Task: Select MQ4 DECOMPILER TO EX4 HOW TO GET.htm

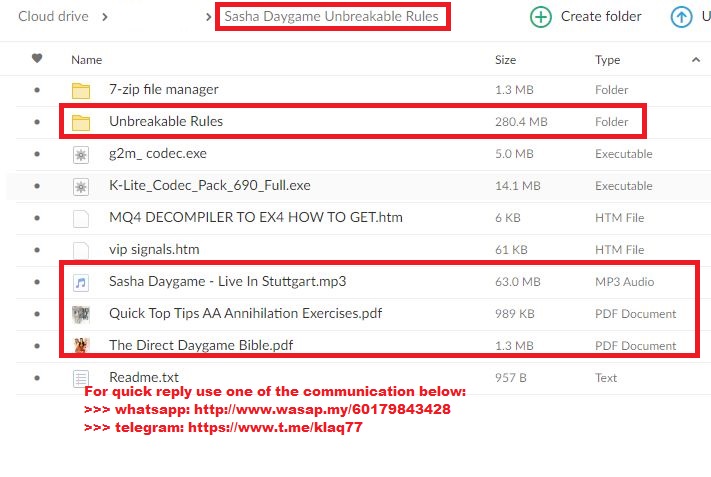Action: coord(256,218)
